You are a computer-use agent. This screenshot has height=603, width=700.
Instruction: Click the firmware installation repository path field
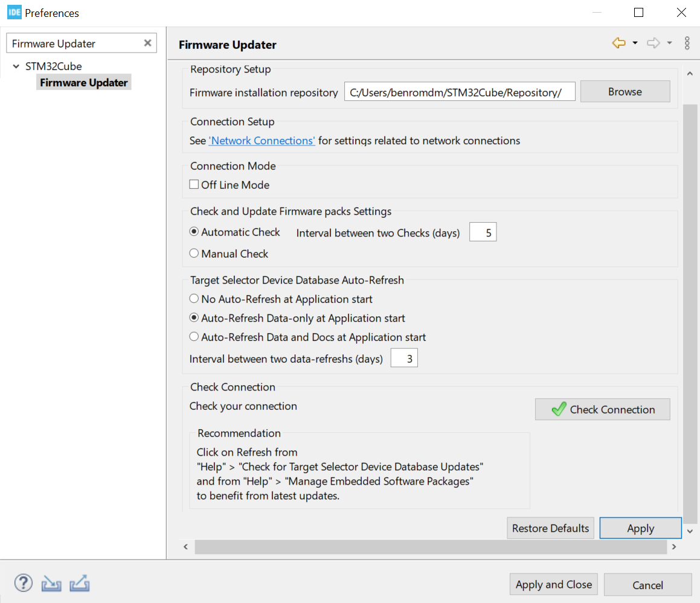click(x=459, y=92)
